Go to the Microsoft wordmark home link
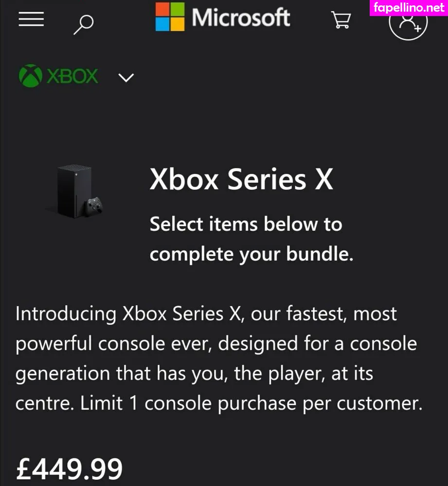The width and height of the screenshot is (448, 486). [241, 18]
